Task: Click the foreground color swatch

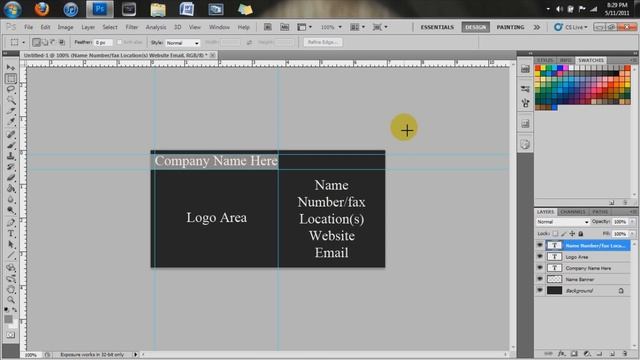Action: (x=9, y=320)
